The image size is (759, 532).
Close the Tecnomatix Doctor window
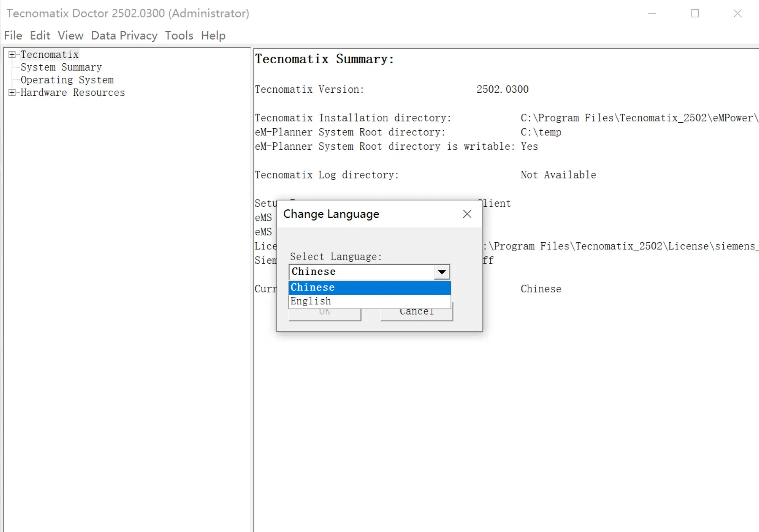(738, 13)
